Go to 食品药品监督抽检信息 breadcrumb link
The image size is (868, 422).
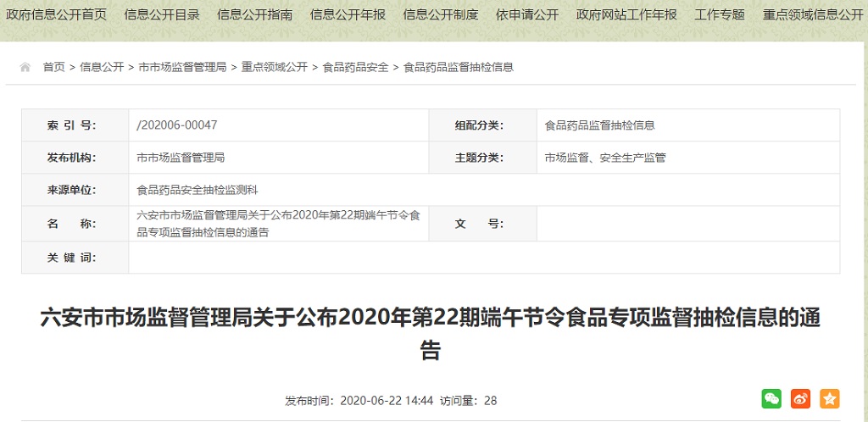tap(459, 68)
